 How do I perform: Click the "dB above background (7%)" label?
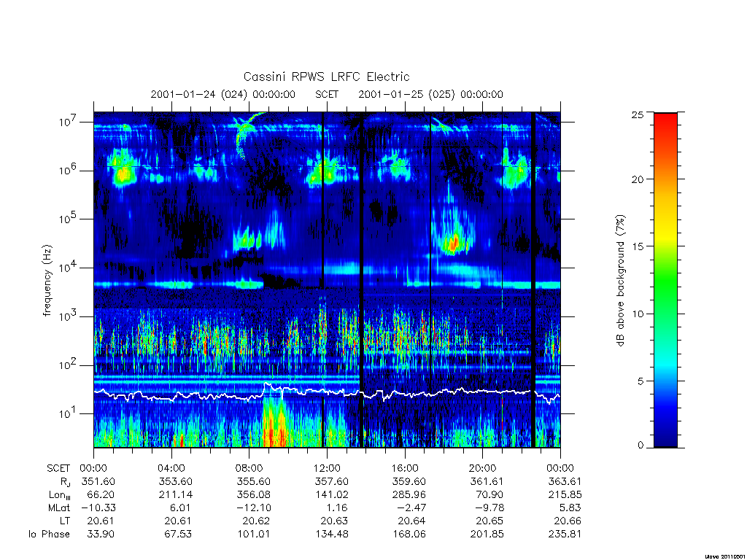[620, 281]
